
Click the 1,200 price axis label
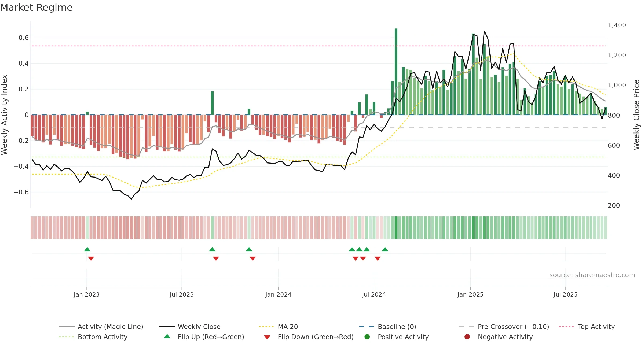[617, 55]
